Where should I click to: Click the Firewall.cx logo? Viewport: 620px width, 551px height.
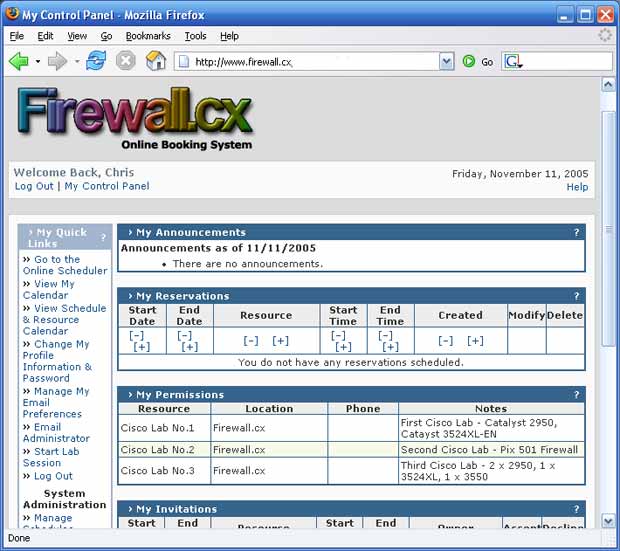coord(134,118)
